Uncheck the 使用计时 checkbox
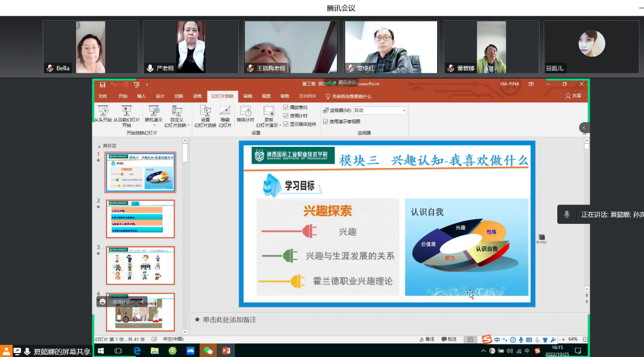 point(286,116)
